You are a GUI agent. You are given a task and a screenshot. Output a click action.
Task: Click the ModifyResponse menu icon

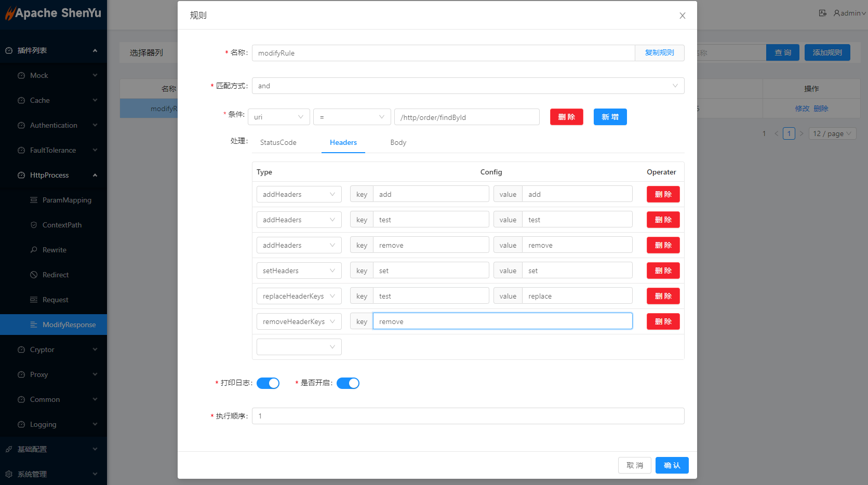(34, 325)
